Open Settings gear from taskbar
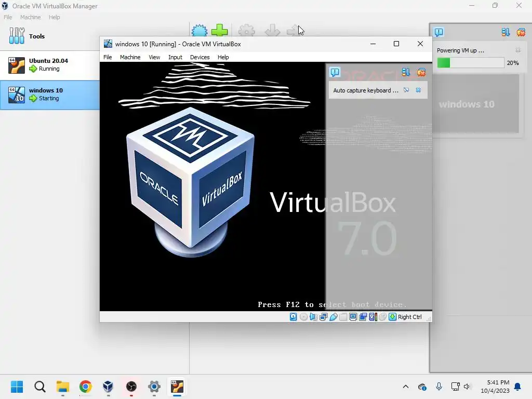 (x=154, y=387)
